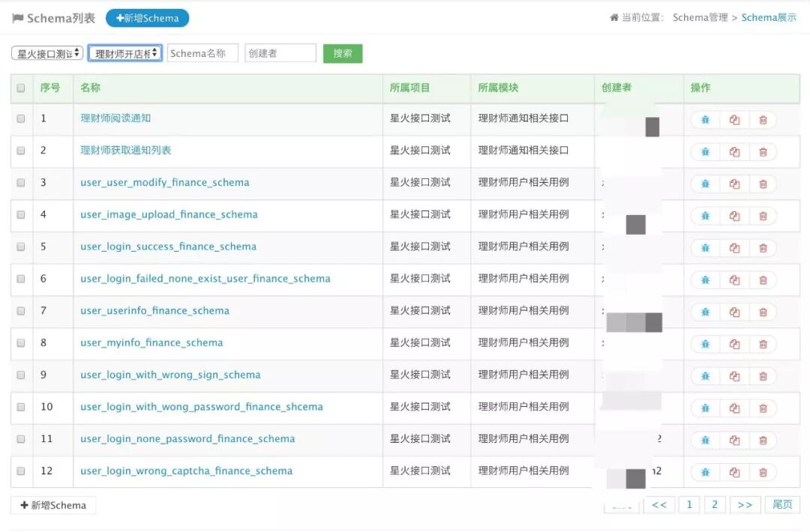Toggle the select-all checkbox in table header

point(20,88)
